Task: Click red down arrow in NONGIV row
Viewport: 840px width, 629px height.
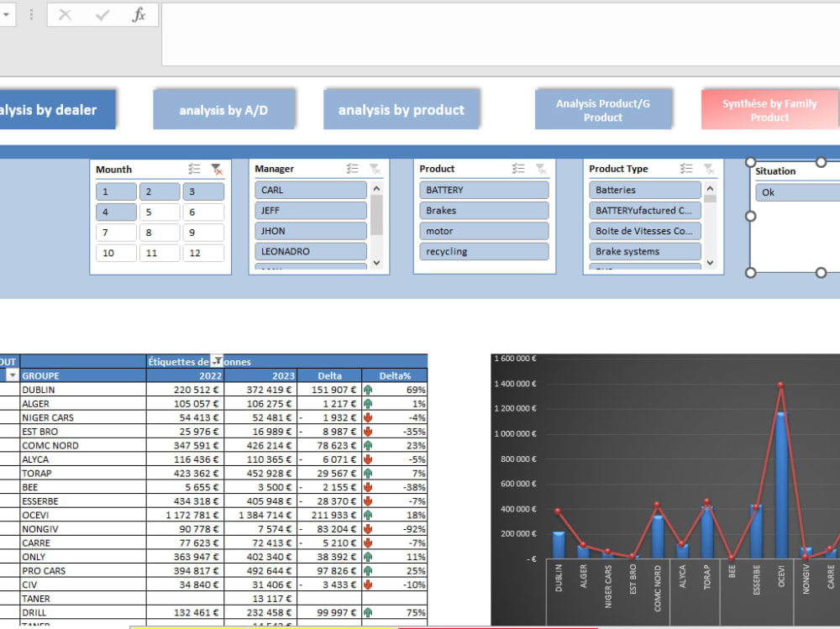Action: click(368, 529)
